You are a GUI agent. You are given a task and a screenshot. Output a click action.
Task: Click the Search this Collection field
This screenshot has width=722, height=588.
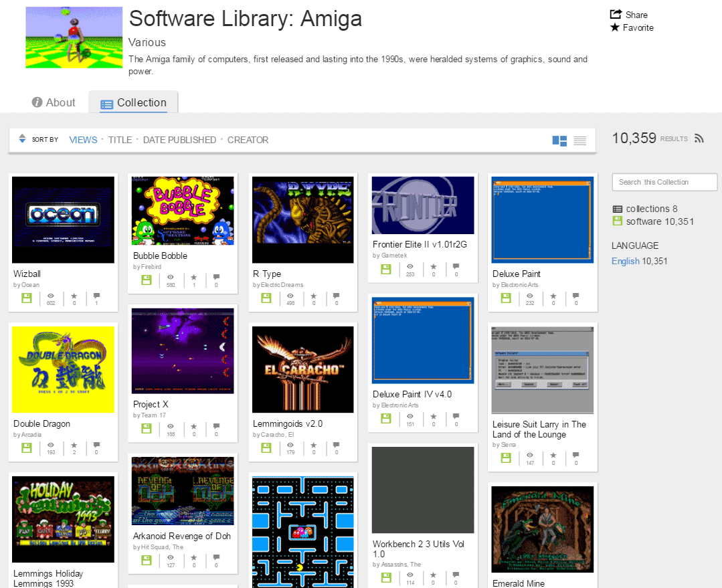tap(664, 182)
